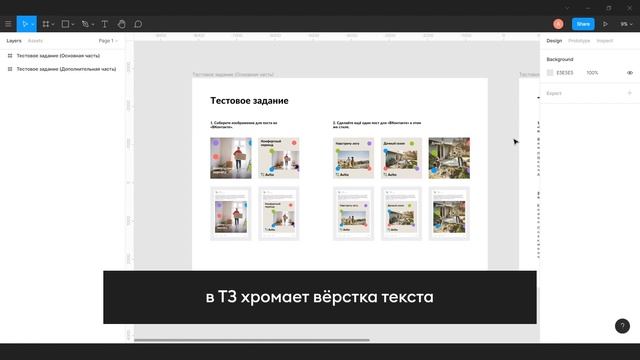
Task: Edit background opacity 100% field
Action: coord(592,73)
